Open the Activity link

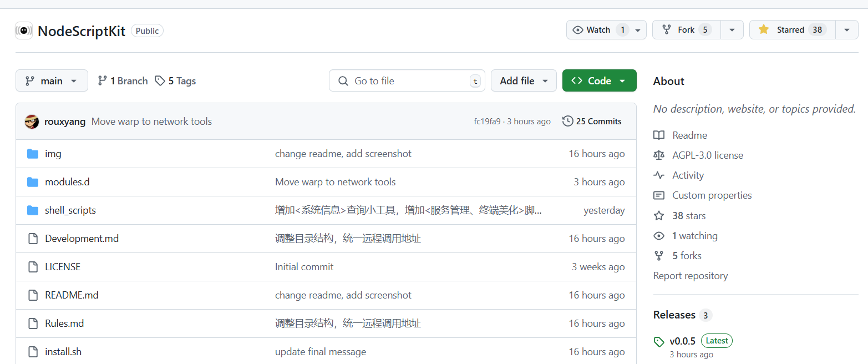point(688,175)
